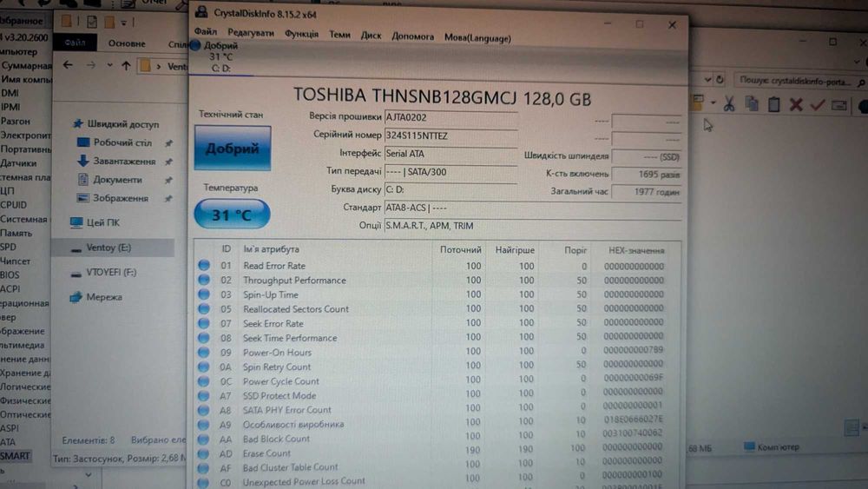The width and height of the screenshot is (868, 489).
Task: Go up one folder level in Explorer
Action: (x=126, y=66)
